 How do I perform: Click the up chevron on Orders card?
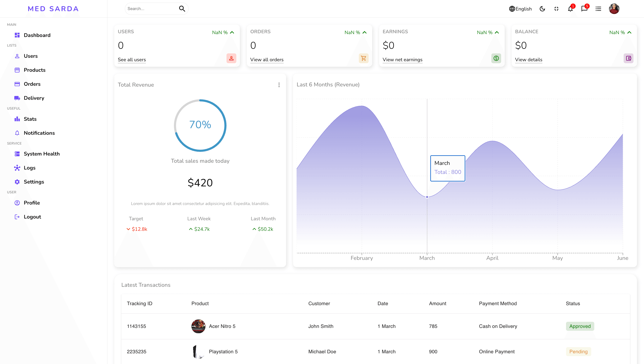(x=364, y=33)
